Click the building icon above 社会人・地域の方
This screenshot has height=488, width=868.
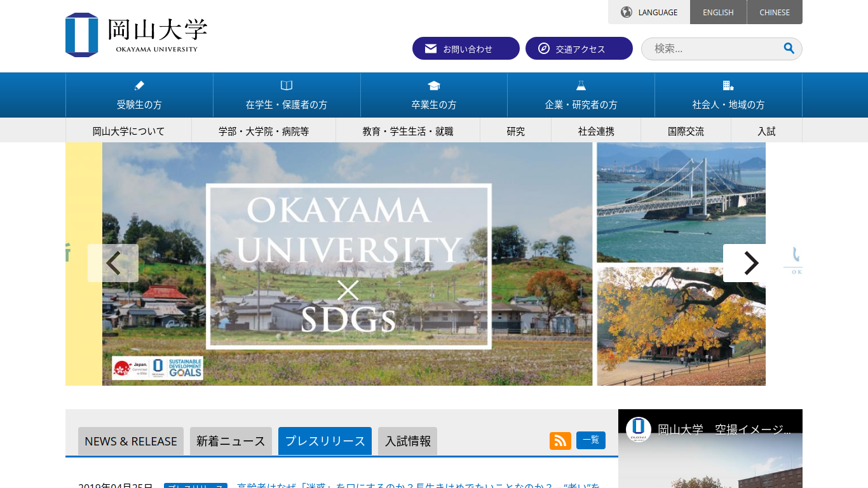pyautogui.click(x=728, y=86)
